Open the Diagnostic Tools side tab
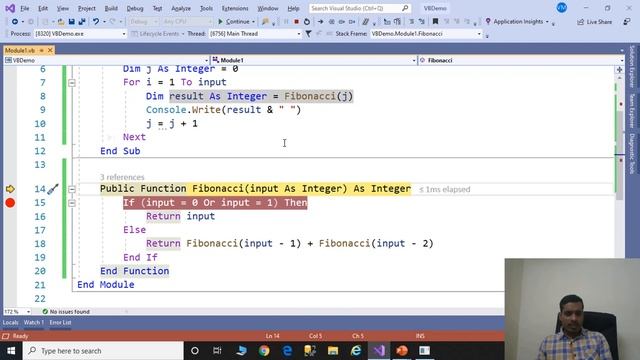This screenshot has width=640, height=360. click(632, 153)
